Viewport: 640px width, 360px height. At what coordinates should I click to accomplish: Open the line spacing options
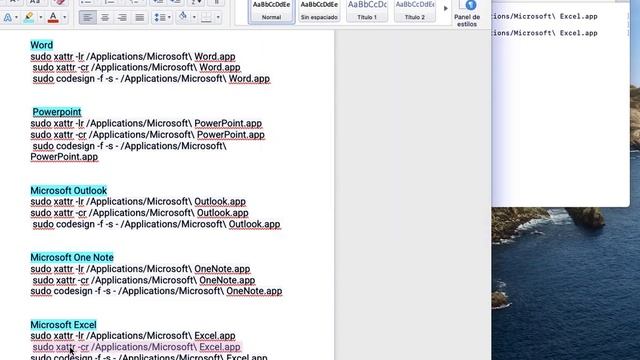pyautogui.click(x=160, y=18)
